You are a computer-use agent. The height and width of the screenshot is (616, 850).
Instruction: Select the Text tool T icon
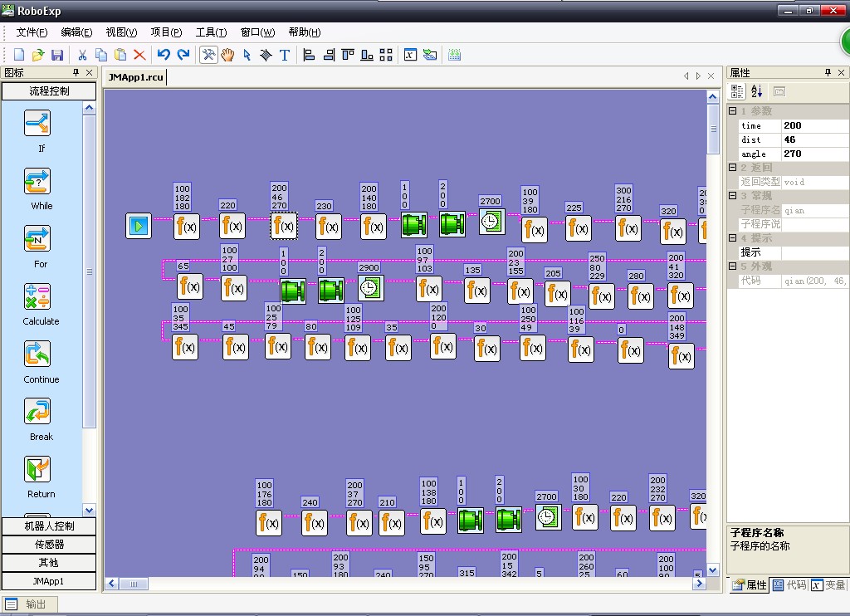tap(285, 55)
